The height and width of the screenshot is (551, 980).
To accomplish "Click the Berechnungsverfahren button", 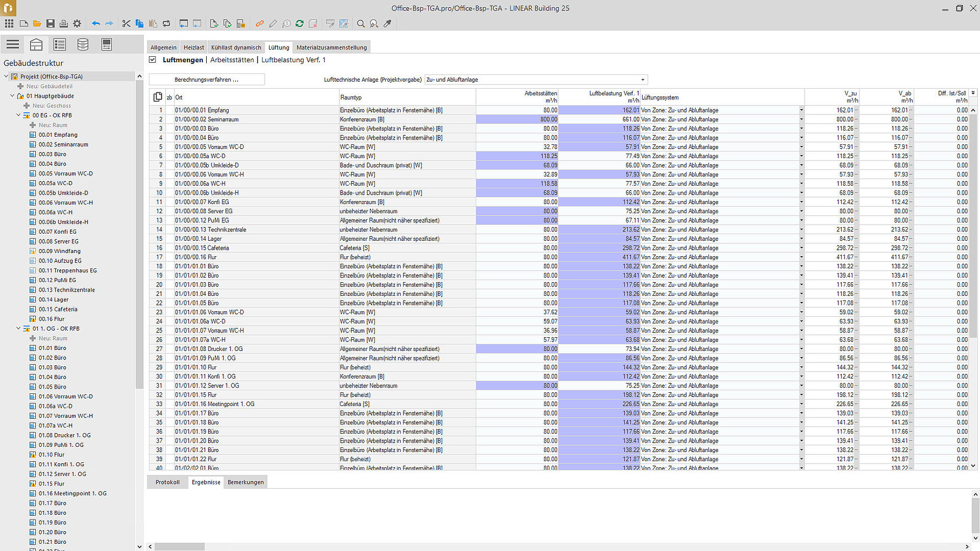I will pyautogui.click(x=207, y=80).
